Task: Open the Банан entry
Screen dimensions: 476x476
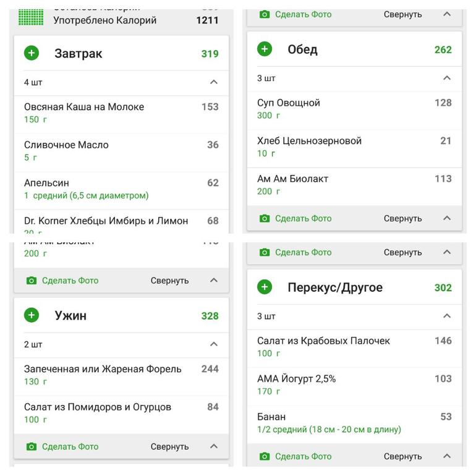Action: (x=355, y=425)
